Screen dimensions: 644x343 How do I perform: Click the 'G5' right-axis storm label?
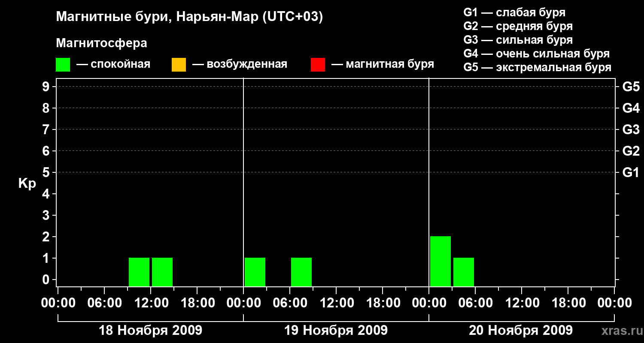coord(631,87)
